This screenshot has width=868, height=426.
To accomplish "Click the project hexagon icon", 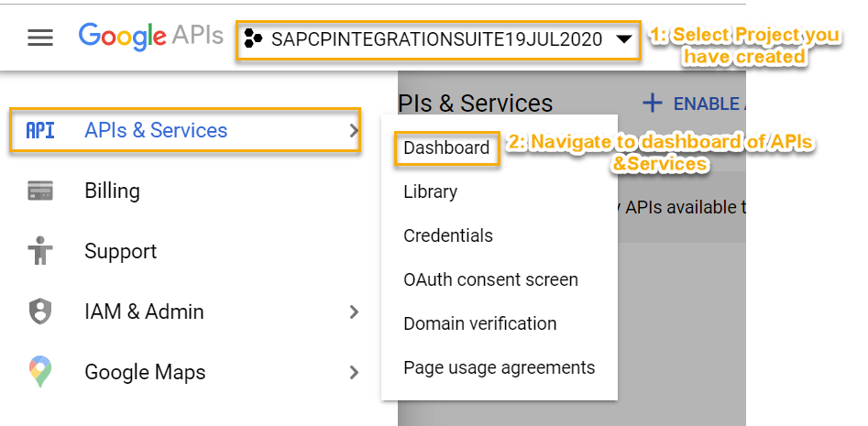I will tap(253, 38).
